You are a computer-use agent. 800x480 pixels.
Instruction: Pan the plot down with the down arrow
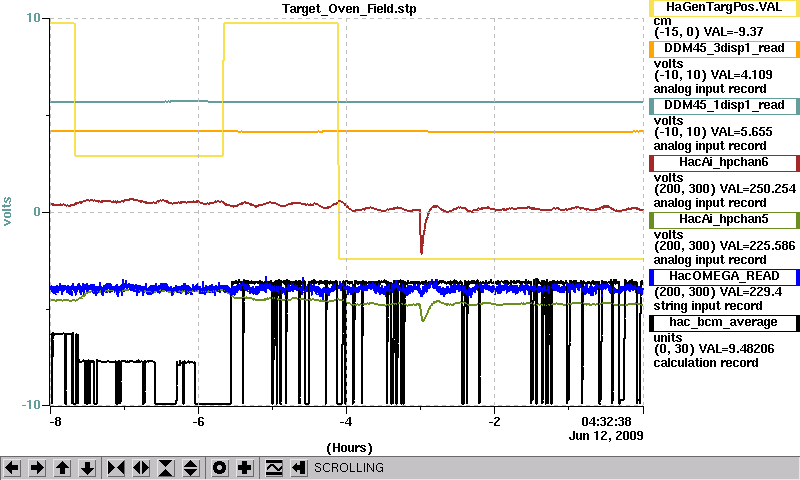pyautogui.click(x=88, y=467)
